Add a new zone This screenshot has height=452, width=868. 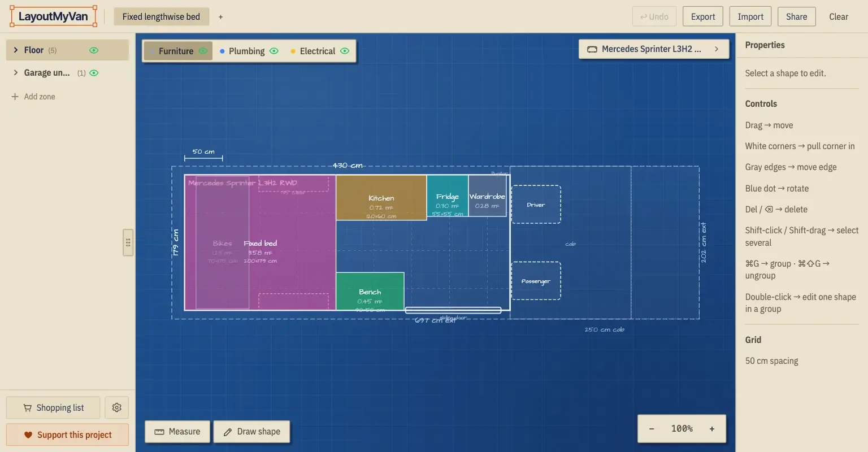pos(33,97)
